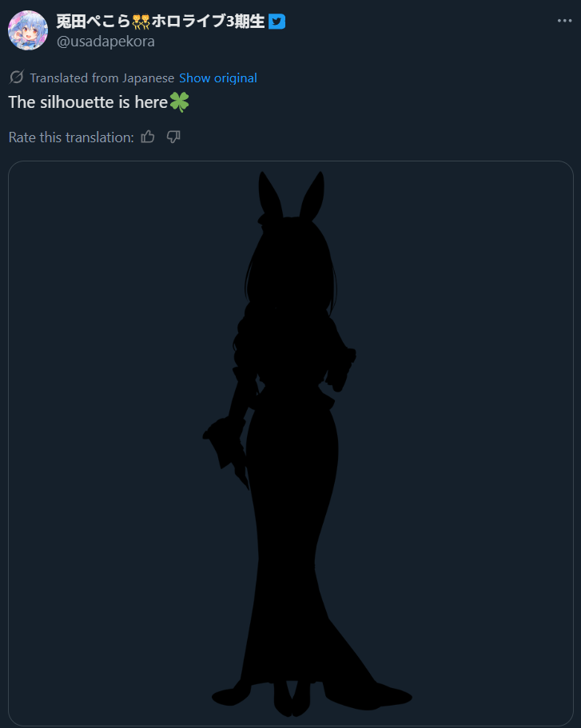
Task: Click the four-leaf clover emoji
Action: (x=179, y=102)
